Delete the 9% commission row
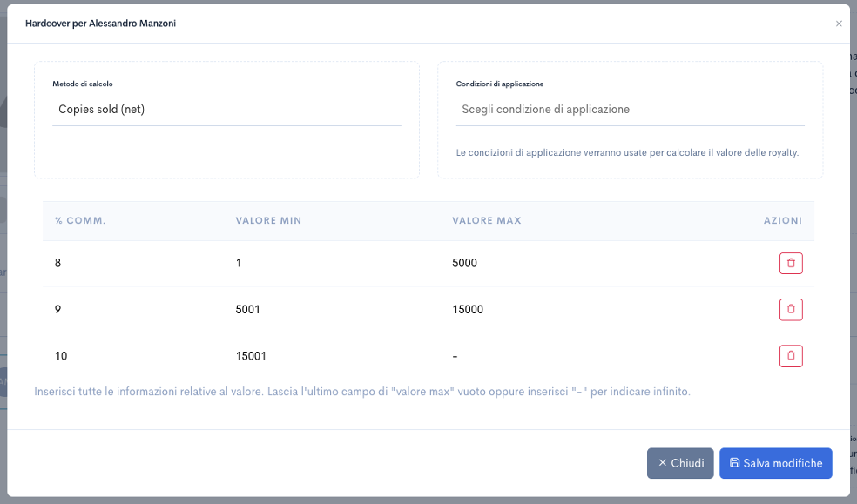The image size is (857, 504). click(x=791, y=309)
